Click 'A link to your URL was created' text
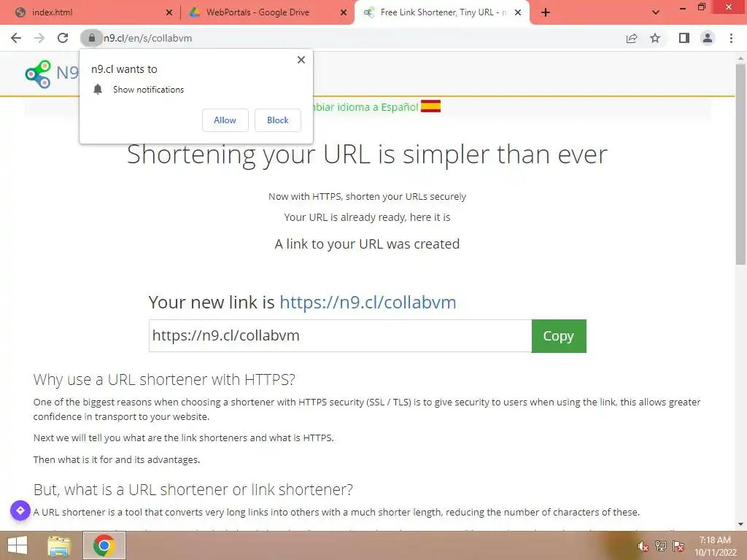The height and width of the screenshot is (560, 747). tap(368, 244)
